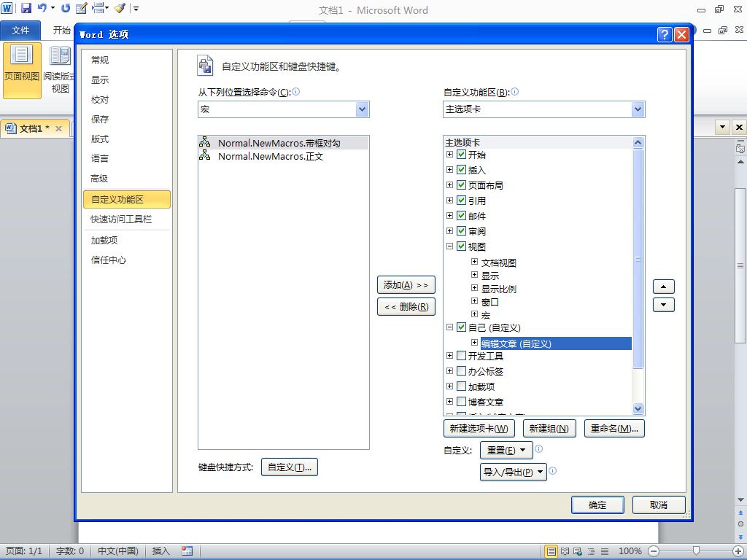The image size is (747, 560).
Task: Open the 显示 options category
Action: click(x=100, y=79)
